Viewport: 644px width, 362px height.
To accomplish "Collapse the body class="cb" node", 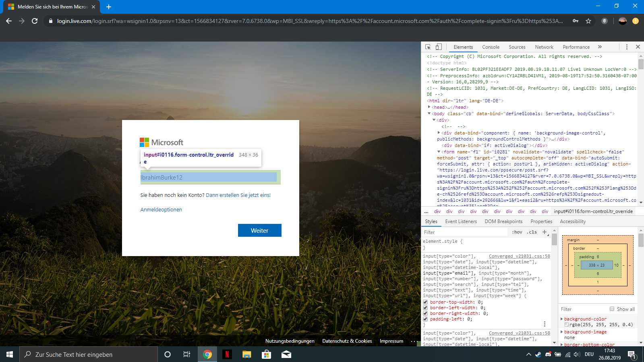I will point(429,114).
